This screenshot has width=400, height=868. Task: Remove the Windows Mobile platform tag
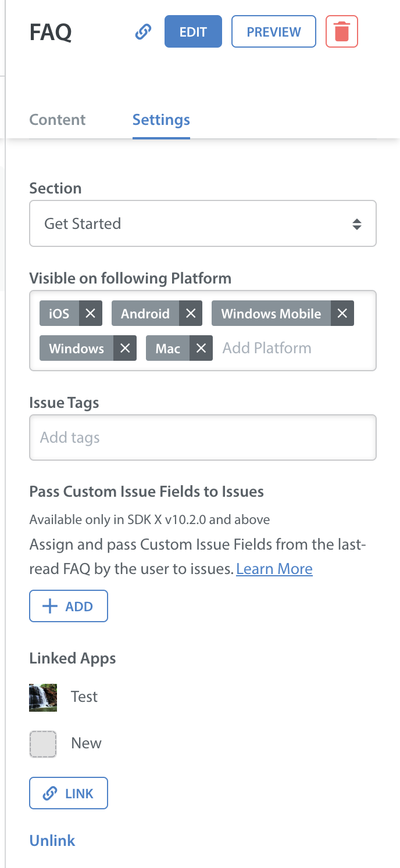pos(342,314)
